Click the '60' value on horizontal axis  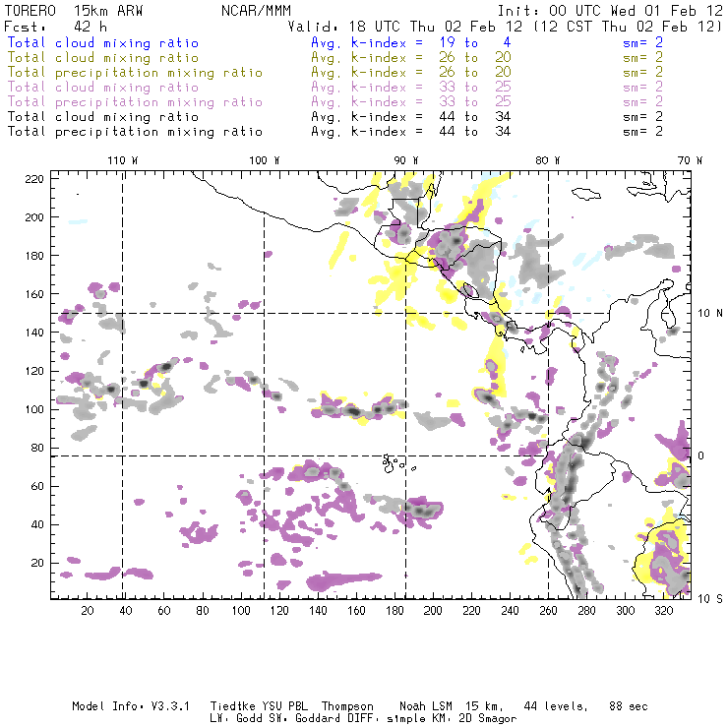(x=164, y=611)
